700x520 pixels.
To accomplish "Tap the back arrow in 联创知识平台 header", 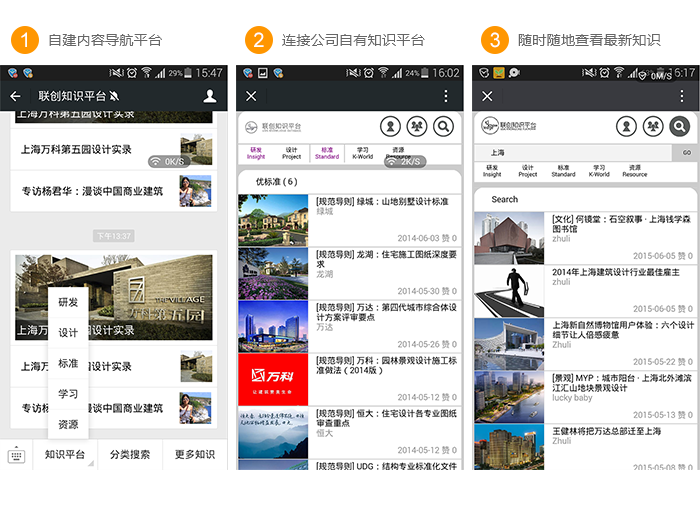I will point(15,96).
